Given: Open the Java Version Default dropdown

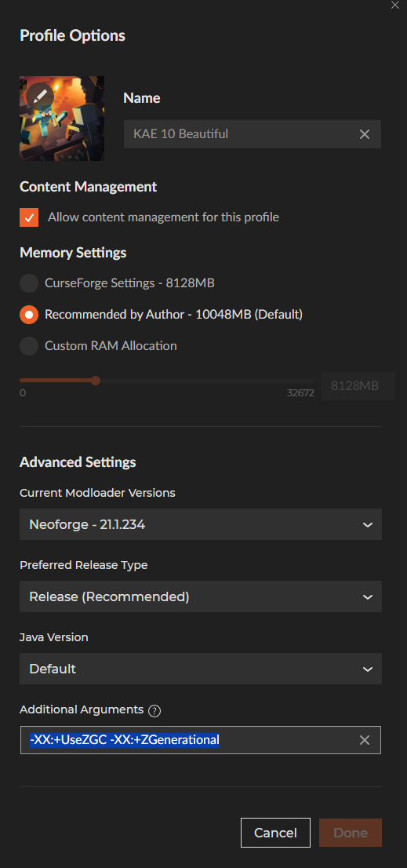Looking at the screenshot, I should click(x=201, y=669).
